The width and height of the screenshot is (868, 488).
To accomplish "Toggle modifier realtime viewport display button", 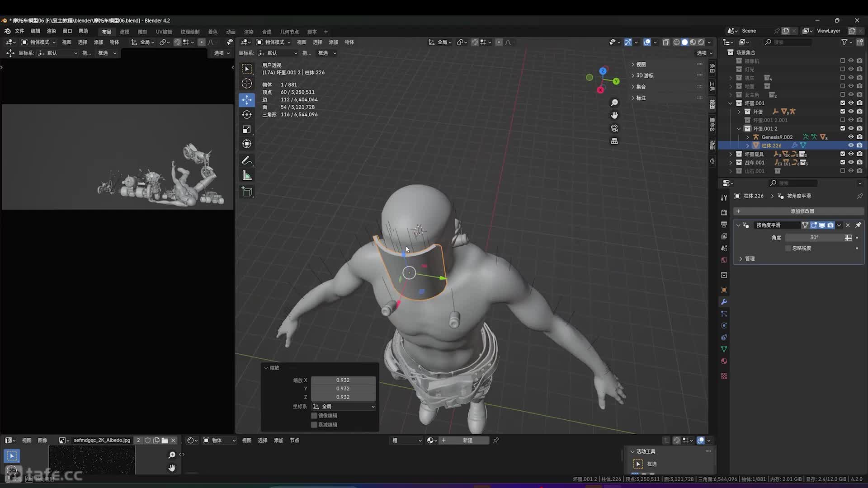I will point(822,225).
